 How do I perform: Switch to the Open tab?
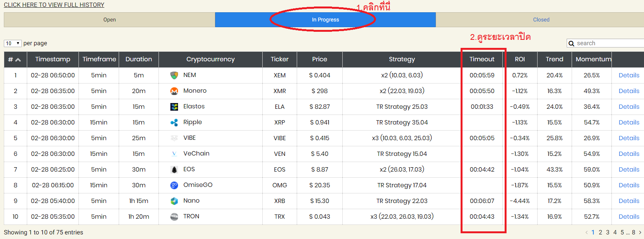click(110, 20)
